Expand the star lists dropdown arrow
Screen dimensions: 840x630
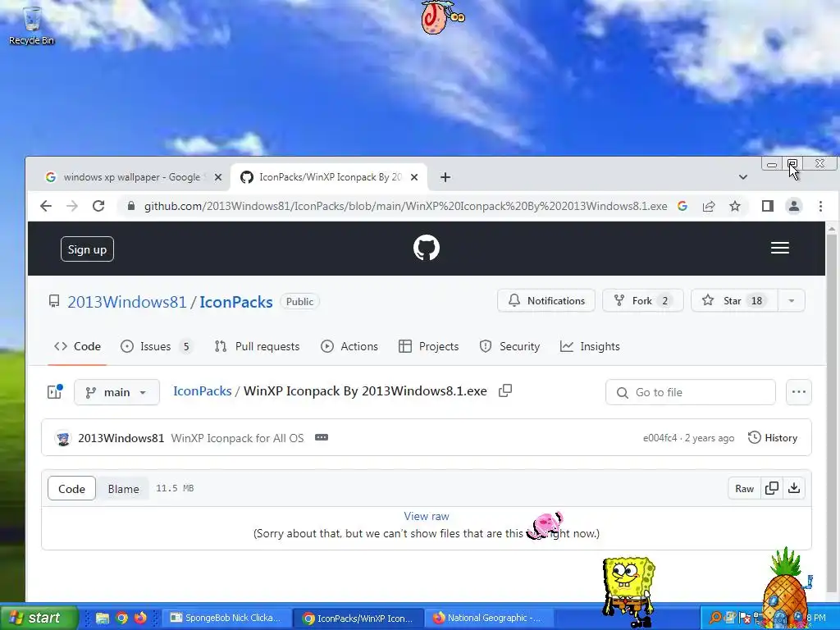pyautogui.click(x=792, y=300)
